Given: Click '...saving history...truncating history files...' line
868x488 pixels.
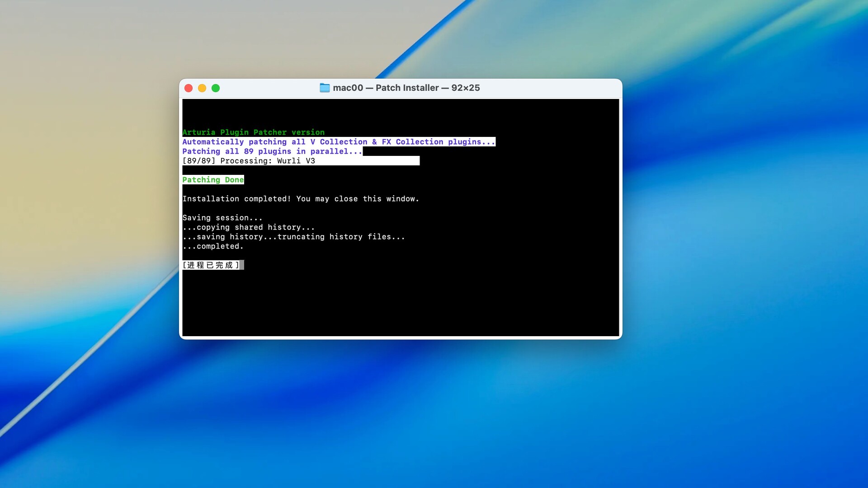Looking at the screenshot, I should tap(293, 237).
